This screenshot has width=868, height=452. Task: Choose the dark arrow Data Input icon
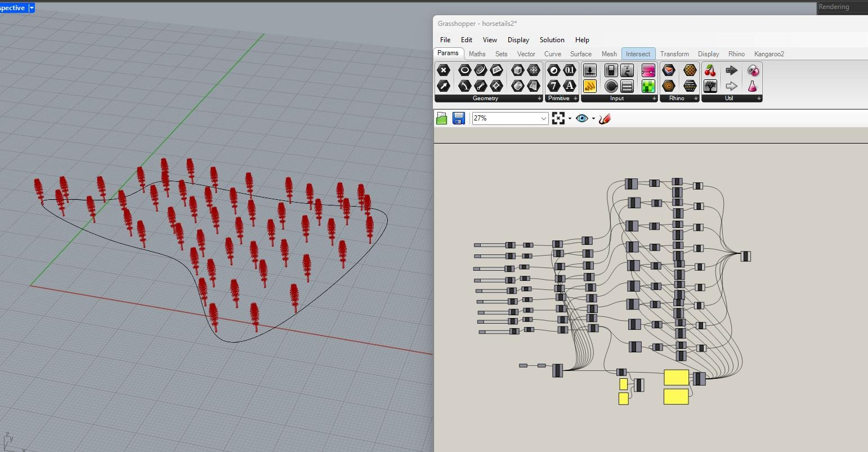coord(731,70)
